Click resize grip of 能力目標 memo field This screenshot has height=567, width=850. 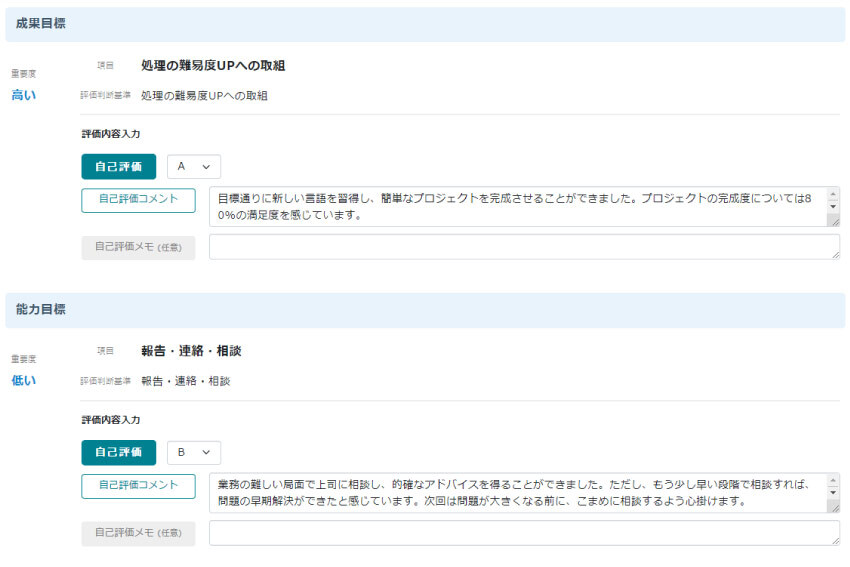coord(835,540)
